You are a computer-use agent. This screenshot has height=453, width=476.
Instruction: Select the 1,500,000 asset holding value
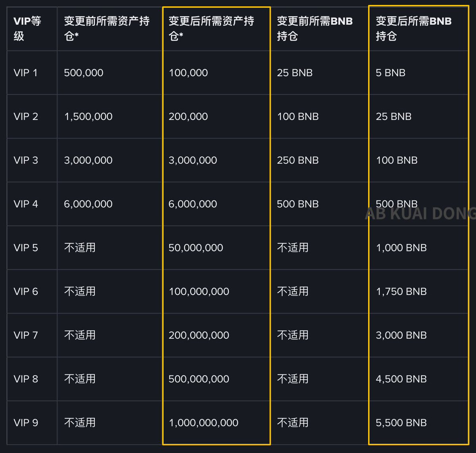[x=88, y=117]
